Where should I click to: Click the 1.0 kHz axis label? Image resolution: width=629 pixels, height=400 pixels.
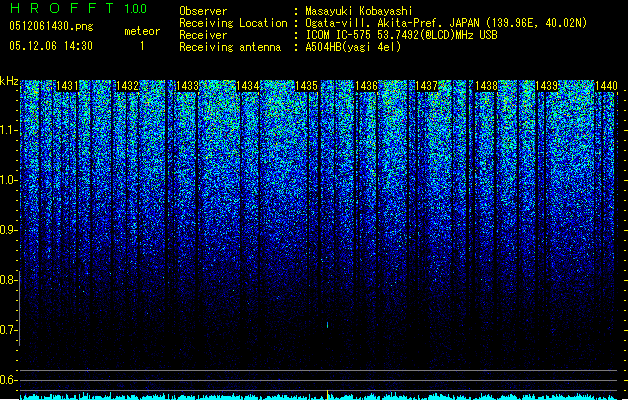[8, 180]
